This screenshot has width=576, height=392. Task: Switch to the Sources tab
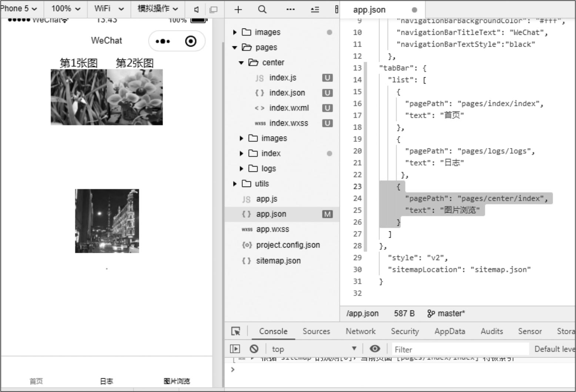pyautogui.click(x=316, y=331)
